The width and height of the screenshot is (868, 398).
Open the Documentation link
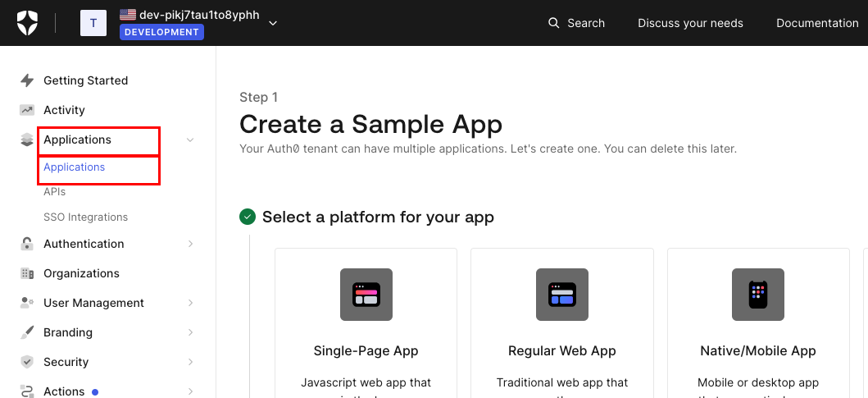pyautogui.click(x=816, y=23)
